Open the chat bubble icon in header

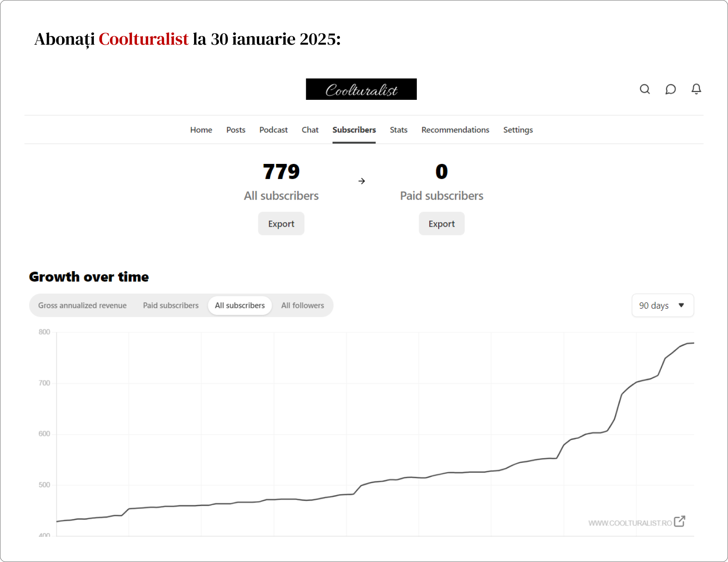coord(670,89)
